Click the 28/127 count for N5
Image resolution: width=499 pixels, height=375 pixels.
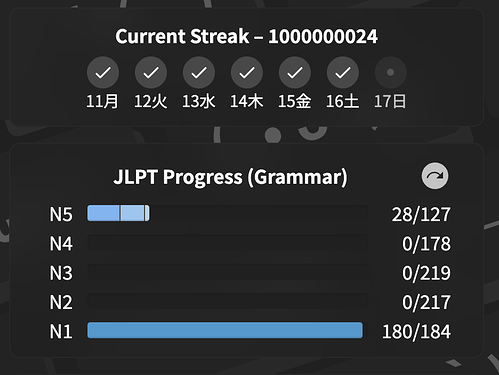421,214
